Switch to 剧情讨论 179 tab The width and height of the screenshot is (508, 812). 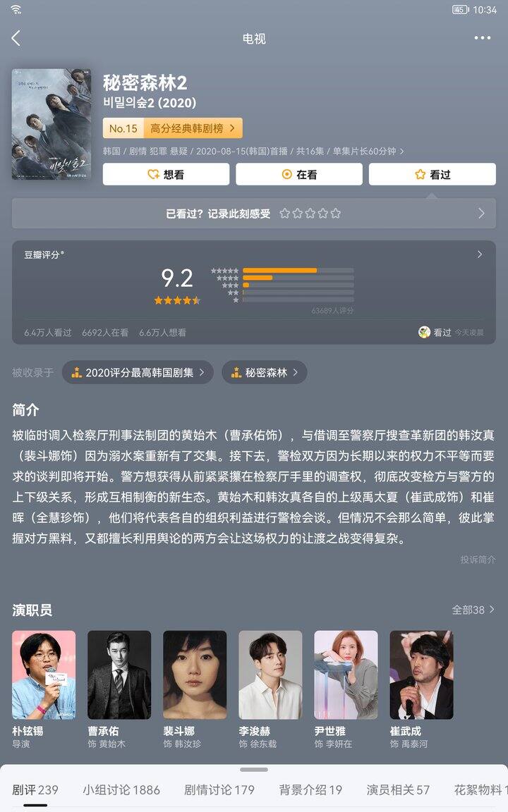(219, 789)
